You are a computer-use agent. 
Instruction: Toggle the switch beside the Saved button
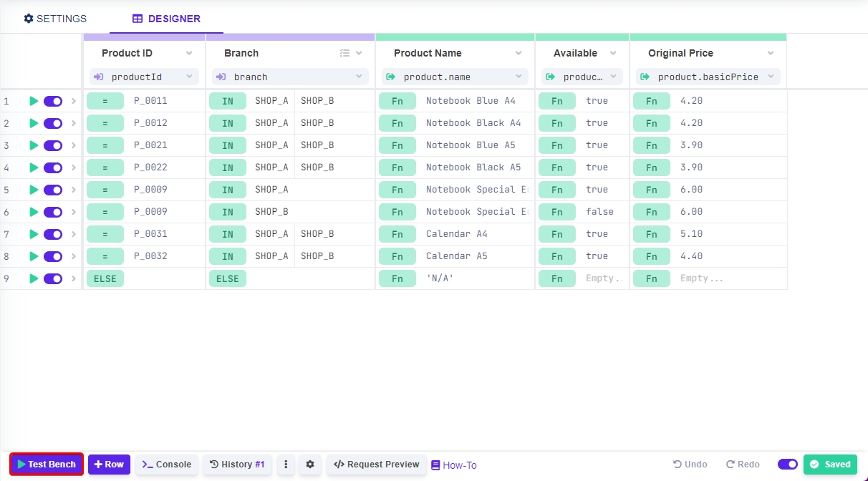click(788, 465)
